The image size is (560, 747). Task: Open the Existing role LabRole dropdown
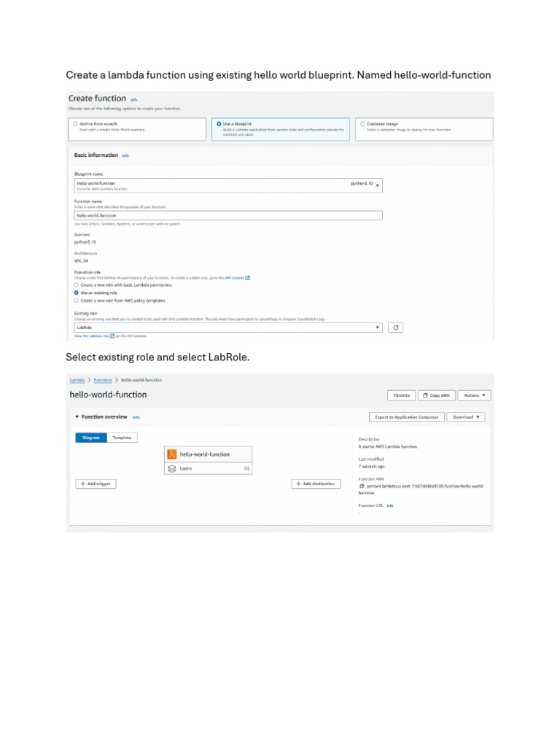pos(228,328)
